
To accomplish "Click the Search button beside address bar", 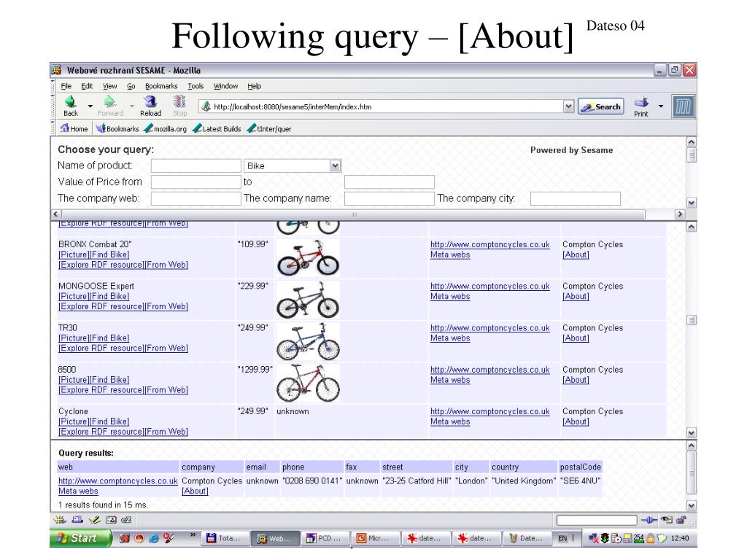I will coord(601,106).
